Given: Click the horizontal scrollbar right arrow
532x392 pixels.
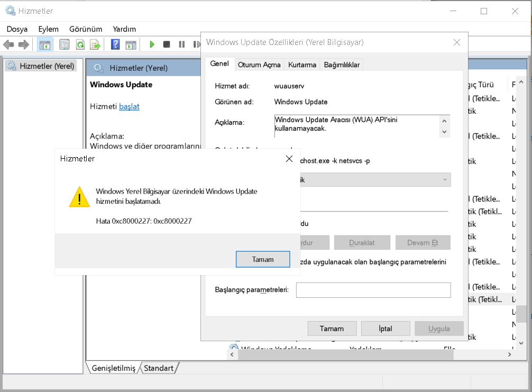Looking at the screenshot, I should click(x=509, y=354).
